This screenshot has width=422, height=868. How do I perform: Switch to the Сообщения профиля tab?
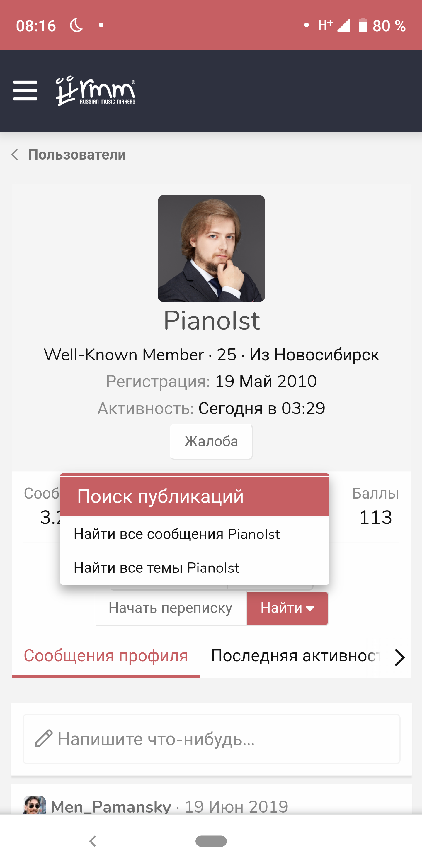click(x=106, y=656)
